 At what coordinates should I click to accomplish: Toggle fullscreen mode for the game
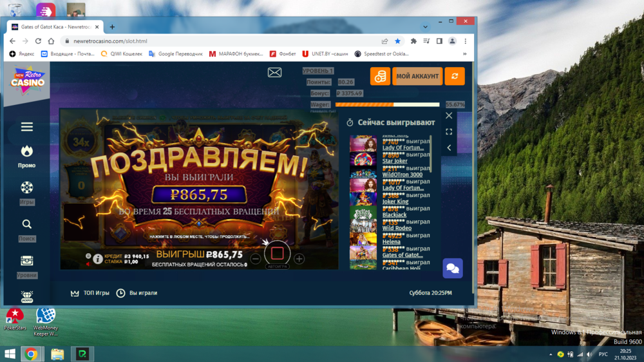449,131
